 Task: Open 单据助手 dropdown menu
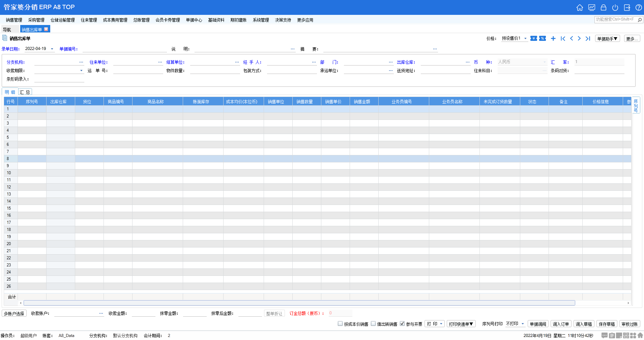coord(607,38)
